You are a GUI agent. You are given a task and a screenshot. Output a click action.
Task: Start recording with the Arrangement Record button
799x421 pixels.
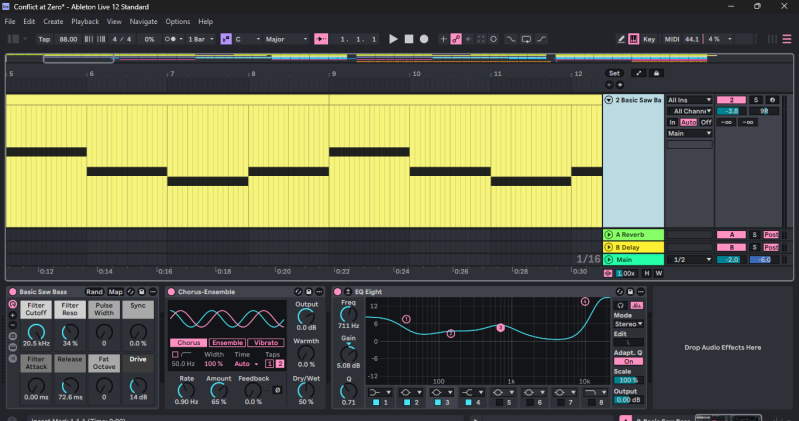tap(424, 39)
